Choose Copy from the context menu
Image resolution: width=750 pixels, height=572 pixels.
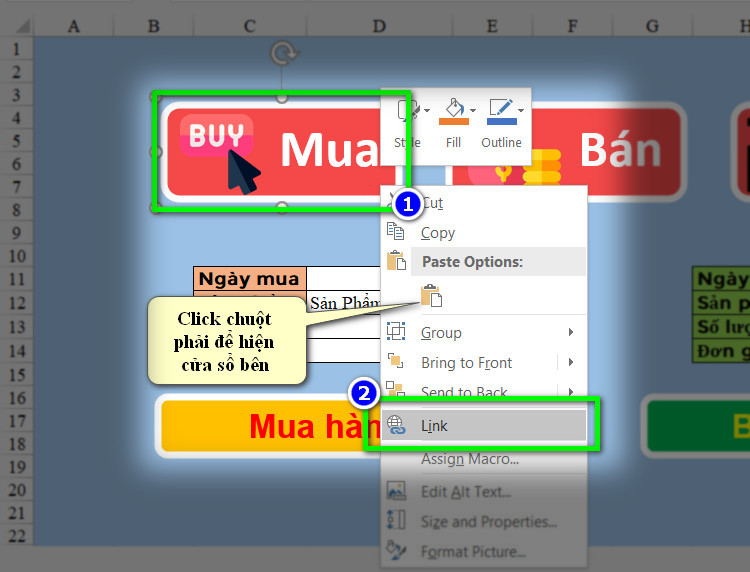point(484,233)
